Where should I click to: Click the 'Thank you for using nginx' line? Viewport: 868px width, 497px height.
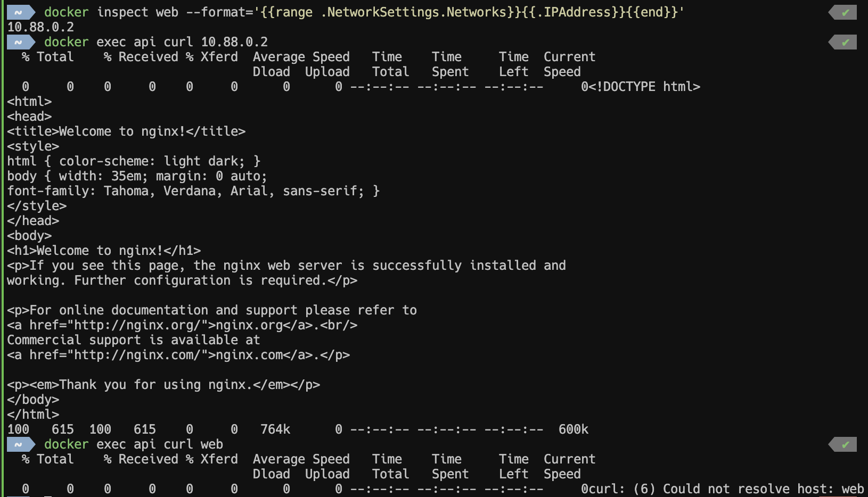pyautogui.click(x=163, y=384)
